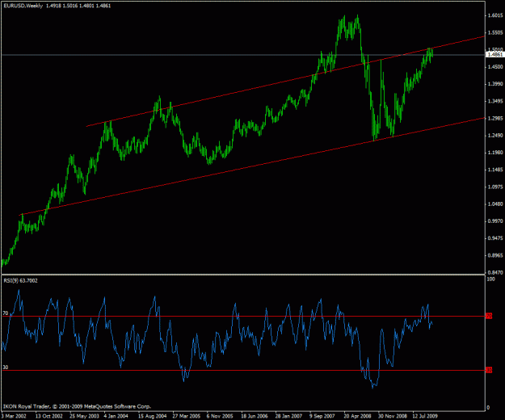Click the 18 Jun 2006 date label

tap(255, 416)
